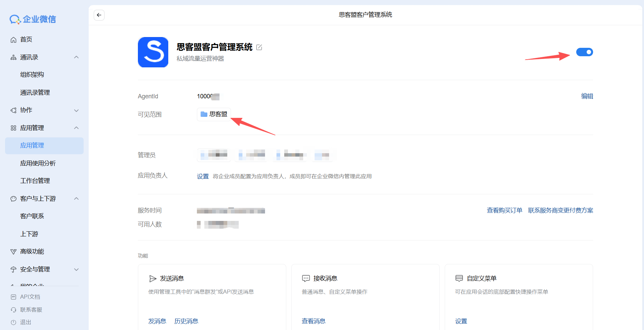Collapse the 通讯录 section chevron

click(77, 57)
